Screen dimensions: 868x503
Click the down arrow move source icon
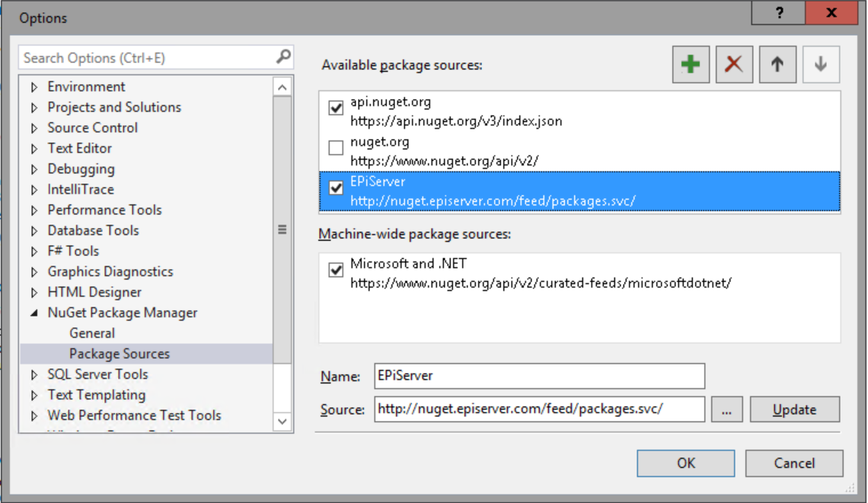click(x=821, y=65)
